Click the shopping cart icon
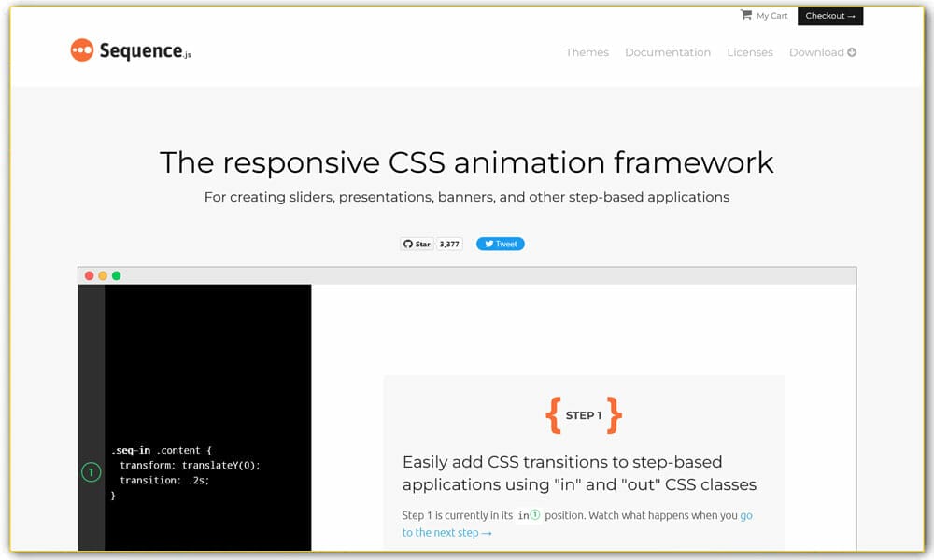The height and width of the screenshot is (560, 934). point(745,15)
